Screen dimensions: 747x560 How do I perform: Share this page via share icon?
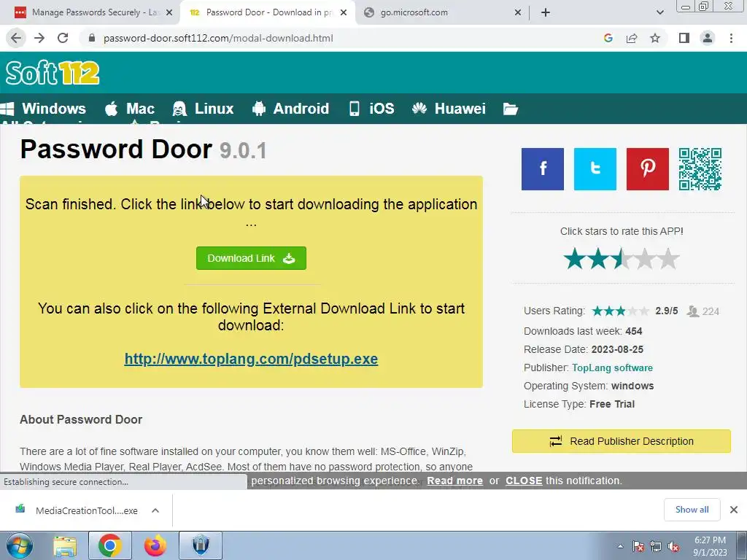[x=632, y=38]
